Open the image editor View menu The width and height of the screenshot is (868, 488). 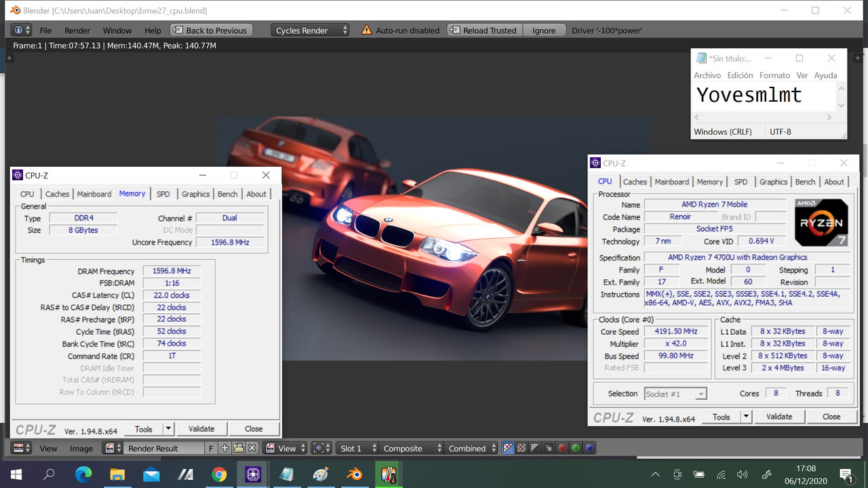coord(48,448)
